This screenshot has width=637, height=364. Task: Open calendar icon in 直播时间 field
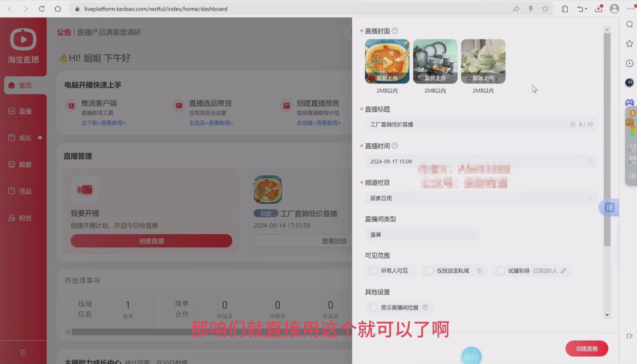590,161
